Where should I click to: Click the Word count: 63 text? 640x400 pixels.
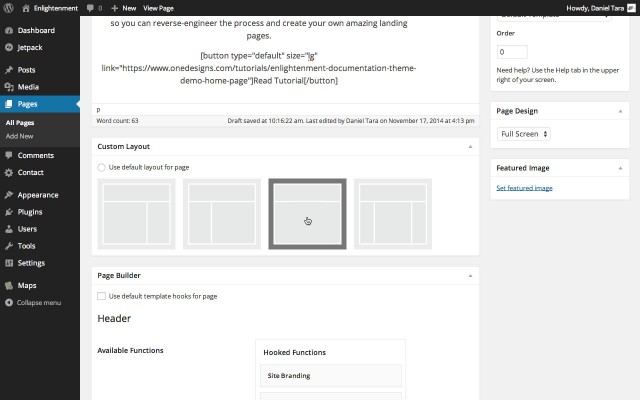(x=117, y=121)
